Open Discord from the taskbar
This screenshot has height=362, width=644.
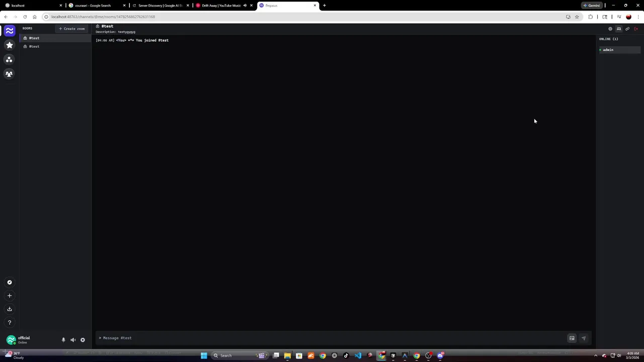440,355
